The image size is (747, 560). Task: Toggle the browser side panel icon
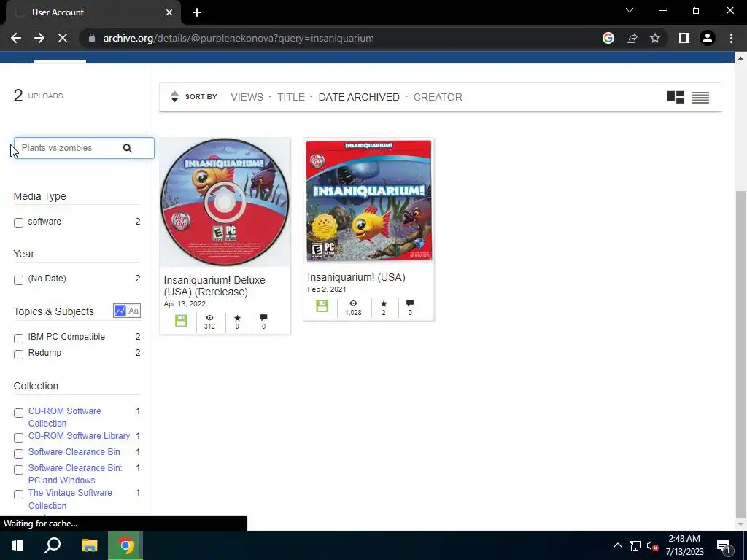coord(684,38)
